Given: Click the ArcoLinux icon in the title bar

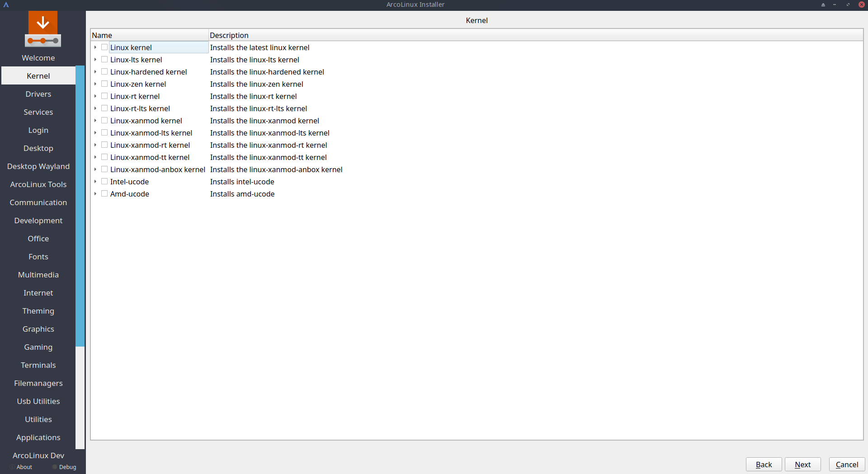Looking at the screenshot, I should (6, 5).
